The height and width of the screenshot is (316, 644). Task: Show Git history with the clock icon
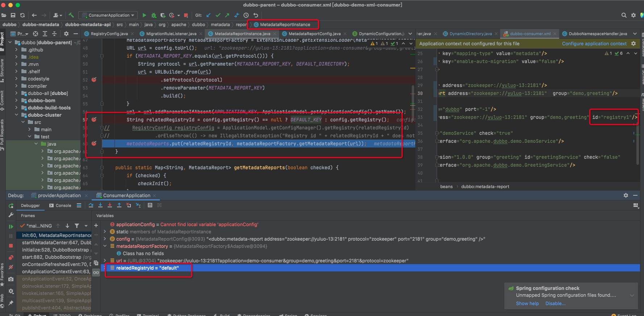[246, 15]
